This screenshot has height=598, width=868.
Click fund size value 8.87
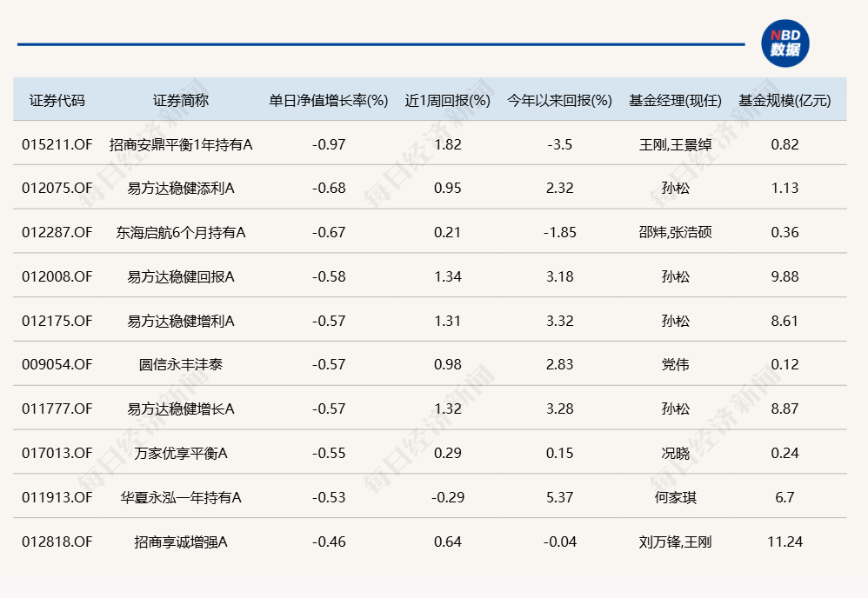click(785, 409)
